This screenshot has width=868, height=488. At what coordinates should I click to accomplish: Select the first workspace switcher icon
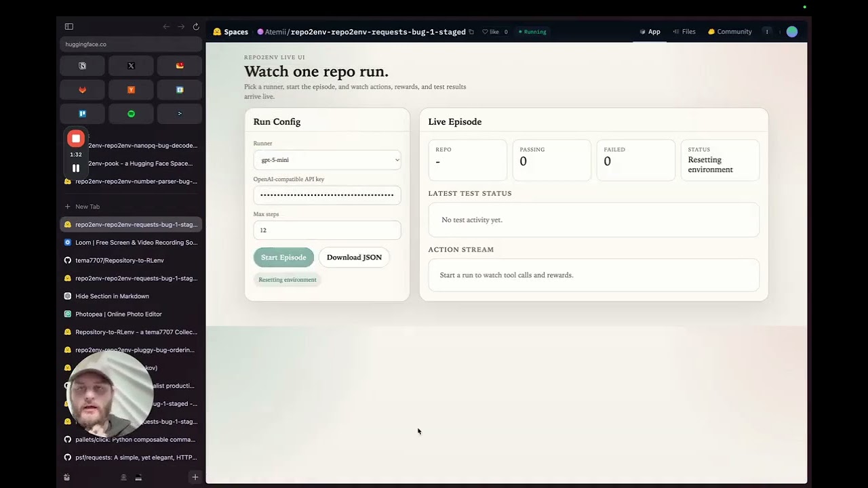[x=123, y=477]
